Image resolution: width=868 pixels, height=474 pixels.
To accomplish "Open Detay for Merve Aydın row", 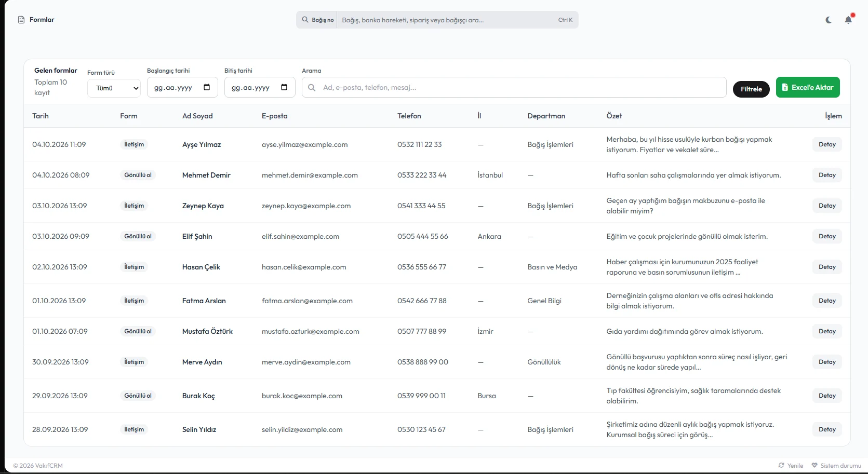I will coord(827,362).
